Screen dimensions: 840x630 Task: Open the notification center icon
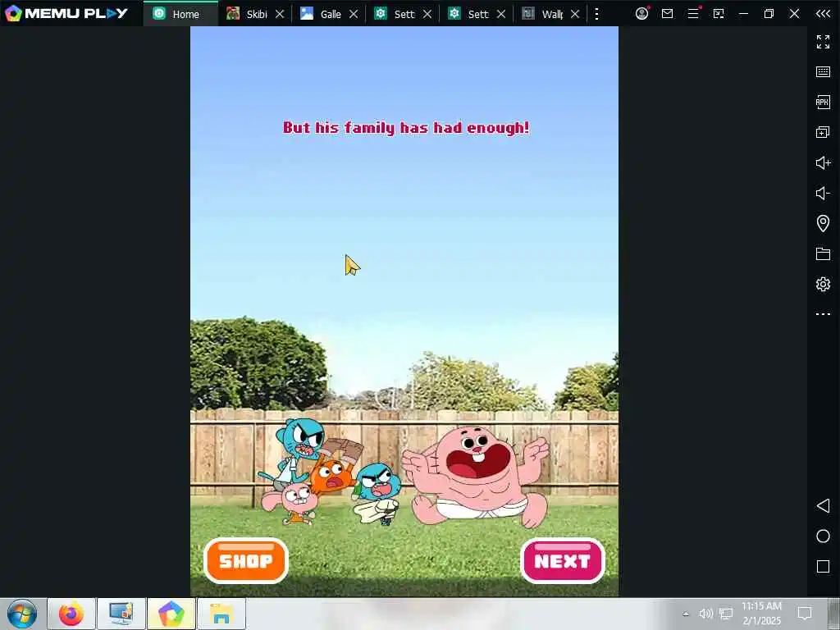[x=805, y=614]
